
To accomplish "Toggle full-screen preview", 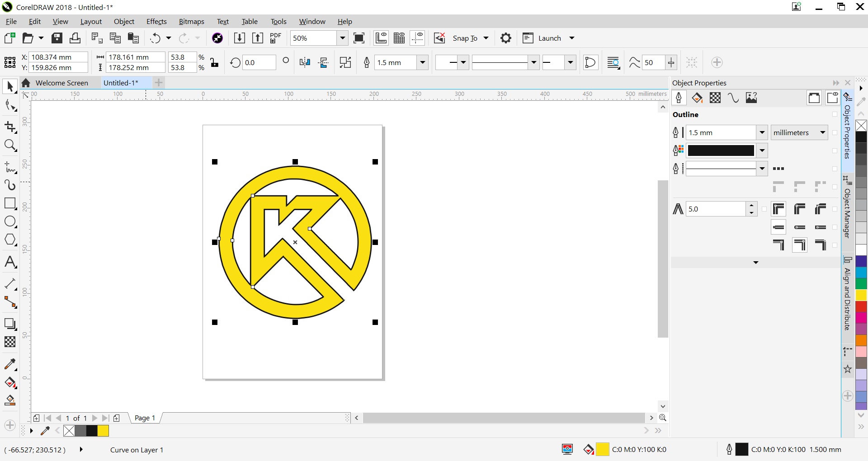I will click(359, 38).
